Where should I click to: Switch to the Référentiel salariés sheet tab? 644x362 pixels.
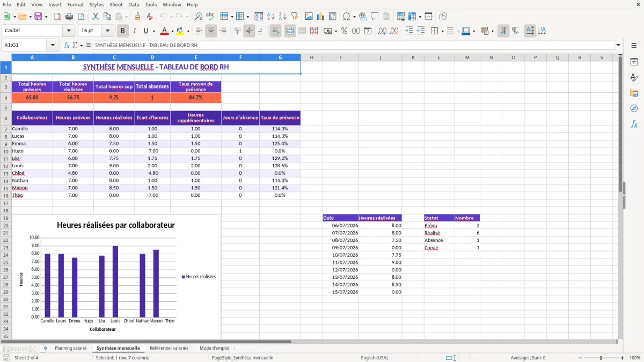169,348
